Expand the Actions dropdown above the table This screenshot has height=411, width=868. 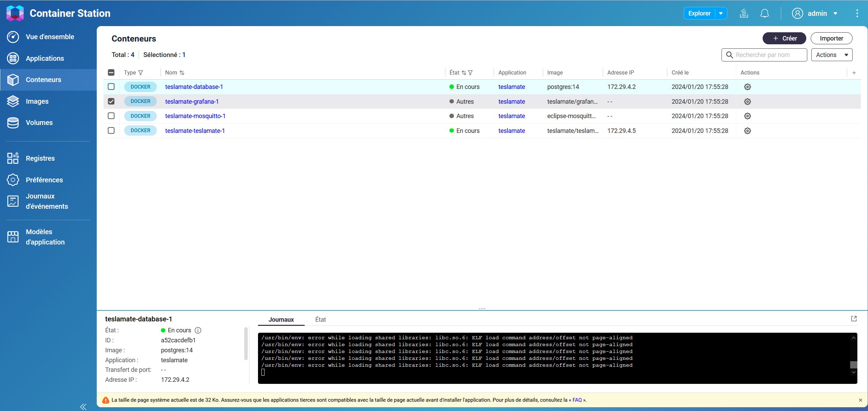831,55
